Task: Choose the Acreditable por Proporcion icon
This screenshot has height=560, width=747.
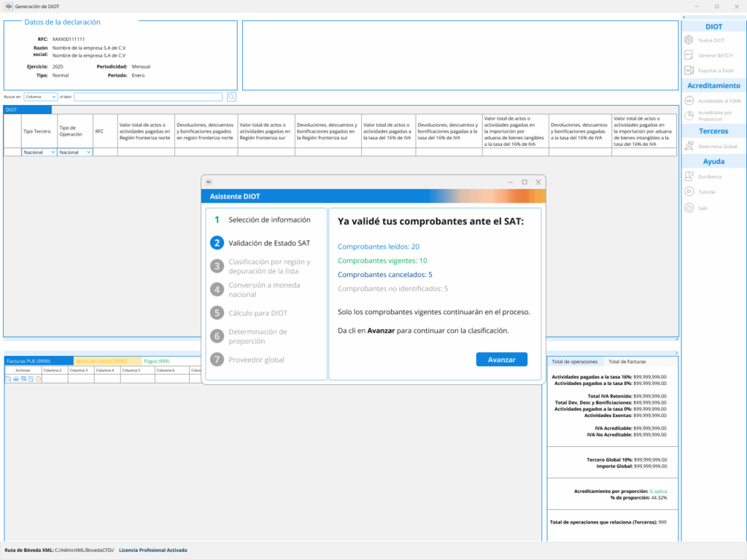Action: point(689,115)
